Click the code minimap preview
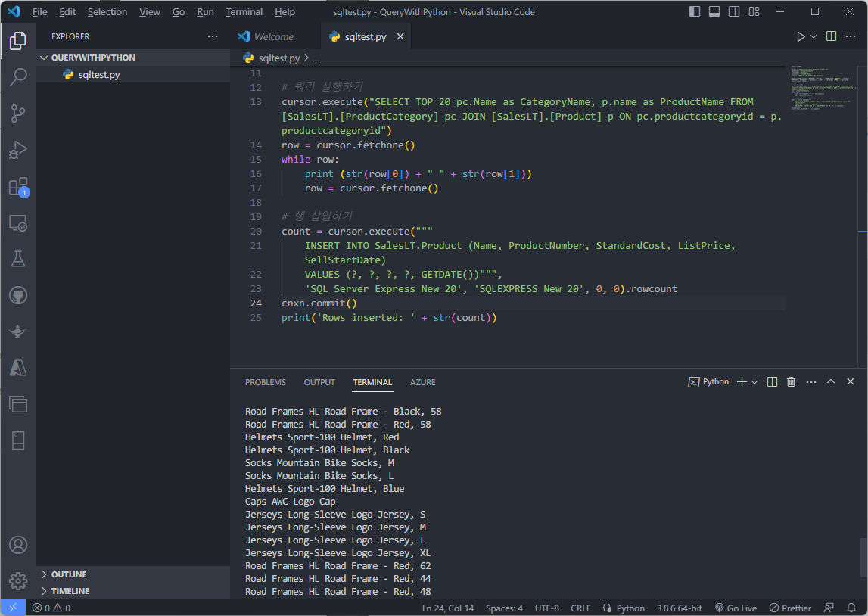This screenshot has width=868, height=616. click(823, 88)
